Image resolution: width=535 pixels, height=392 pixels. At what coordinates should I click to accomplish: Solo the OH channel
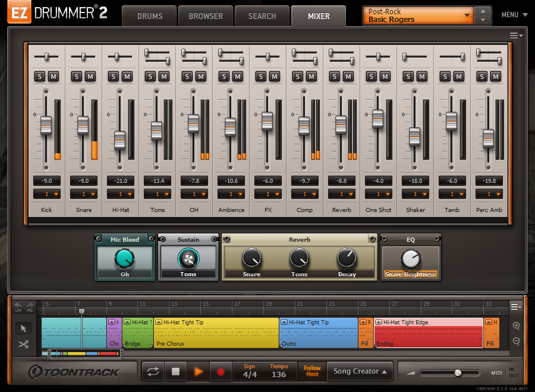click(187, 77)
